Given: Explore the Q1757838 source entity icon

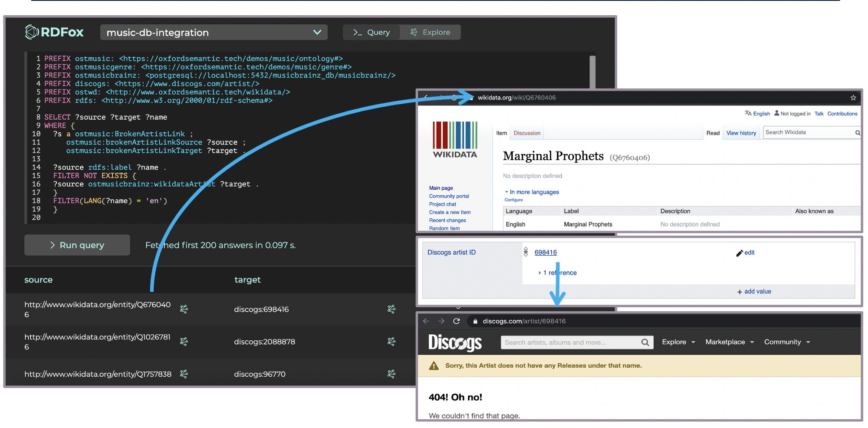Looking at the screenshot, I should point(184,374).
